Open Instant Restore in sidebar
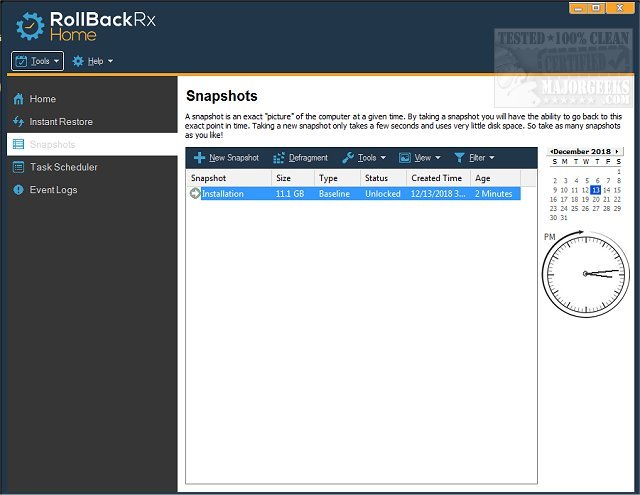Image resolution: width=640 pixels, height=495 pixels. pos(92,122)
